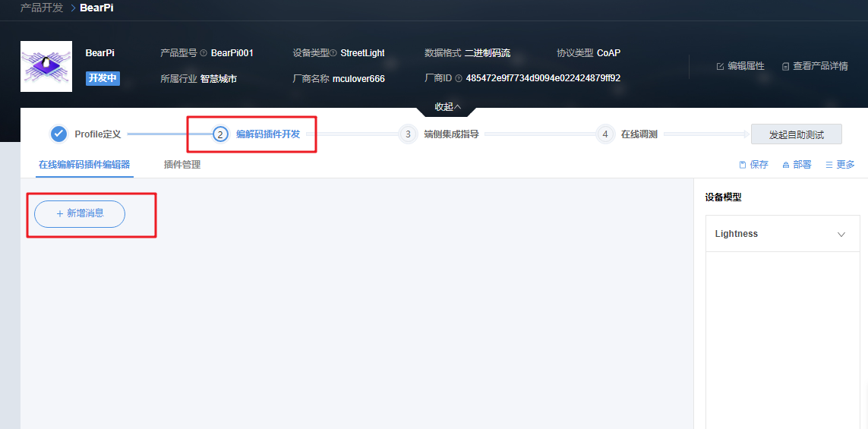The height and width of the screenshot is (429, 868).
Task: Click the 设备模型 panel heading
Action: click(x=723, y=197)
